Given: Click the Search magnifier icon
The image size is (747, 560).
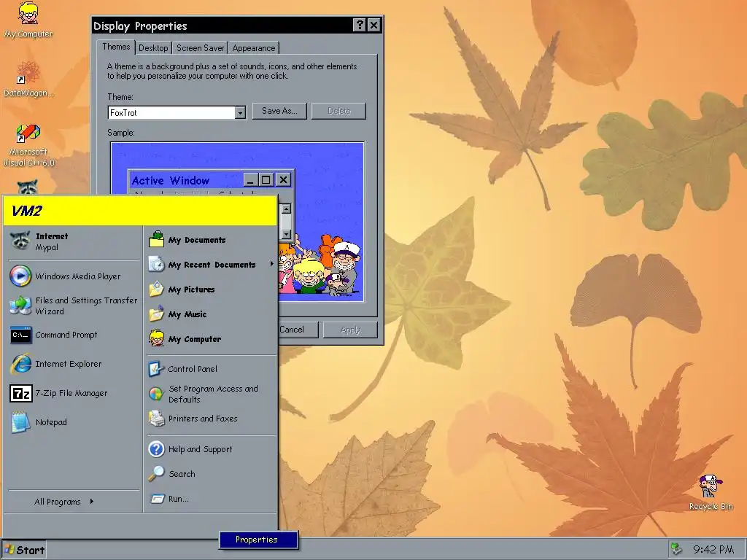Looking at the screenshot, I should [x=156, y=474].
